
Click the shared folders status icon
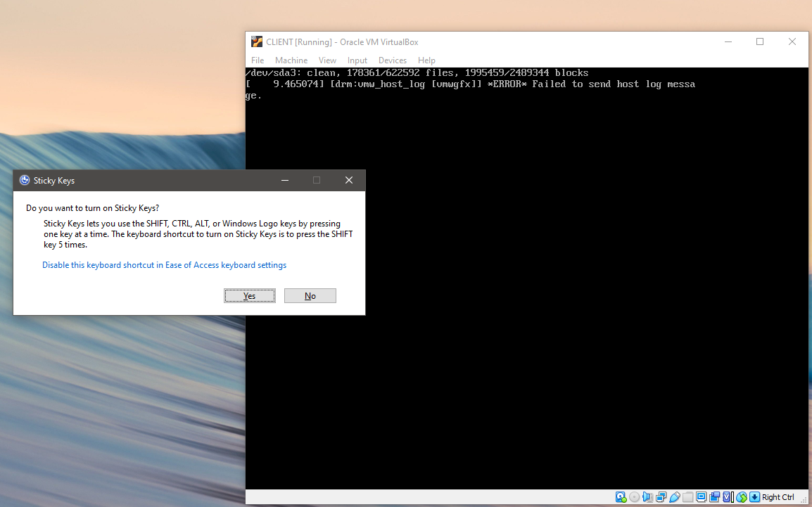pos(688,497)
